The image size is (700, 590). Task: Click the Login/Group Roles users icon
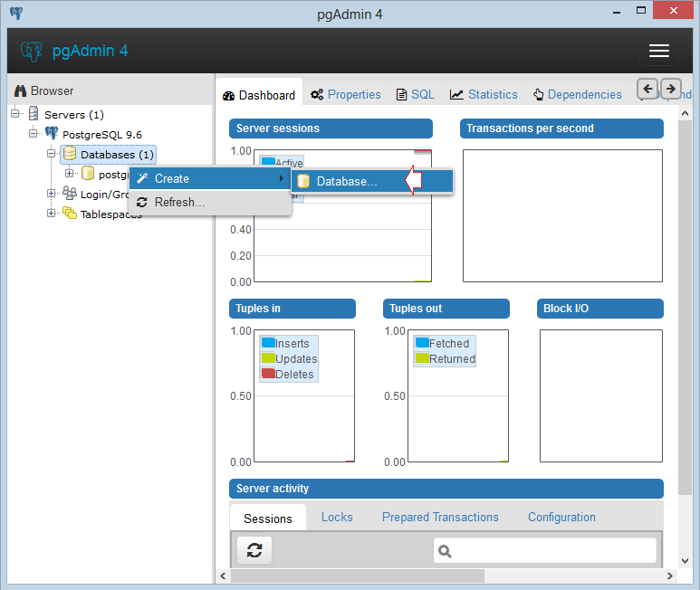pos(70,193)
